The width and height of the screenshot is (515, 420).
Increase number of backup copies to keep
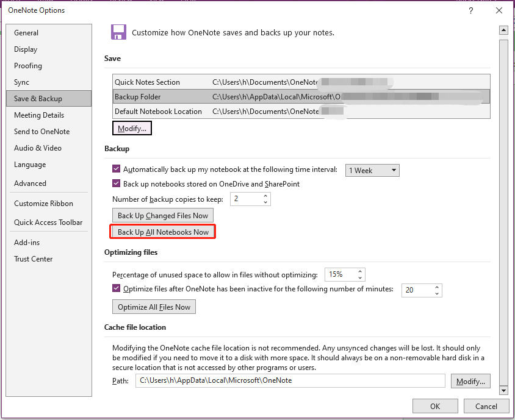[x=265, y=195]
